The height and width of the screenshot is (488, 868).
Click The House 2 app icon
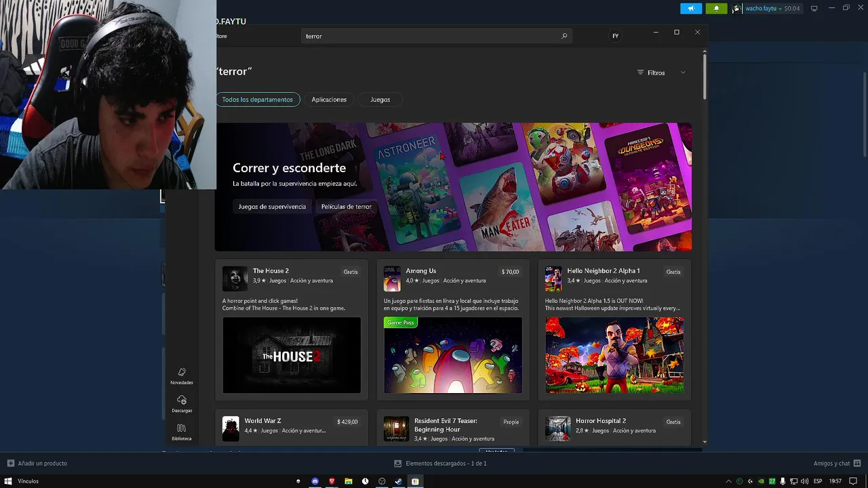(x=235, y=279)
